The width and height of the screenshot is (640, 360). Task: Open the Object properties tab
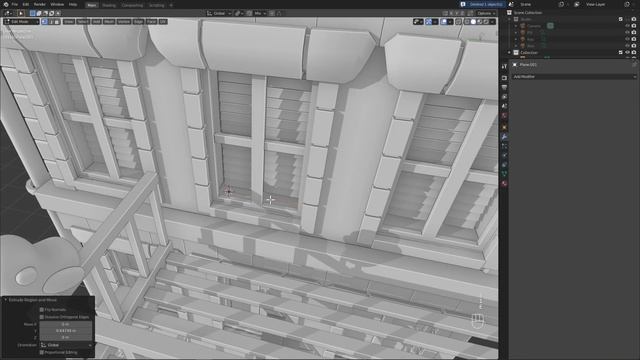pyautogui.click(x=504, y=127)
